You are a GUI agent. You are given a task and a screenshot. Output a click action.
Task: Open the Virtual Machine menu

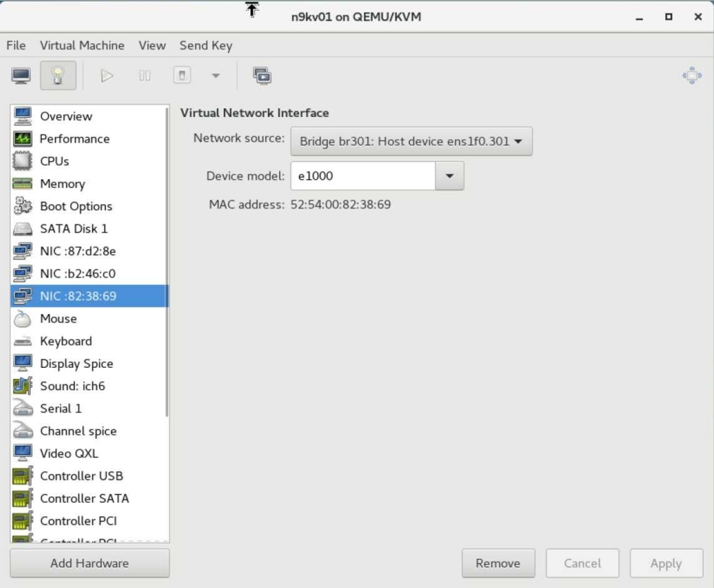pyautogui.click(x=82, y=45)
